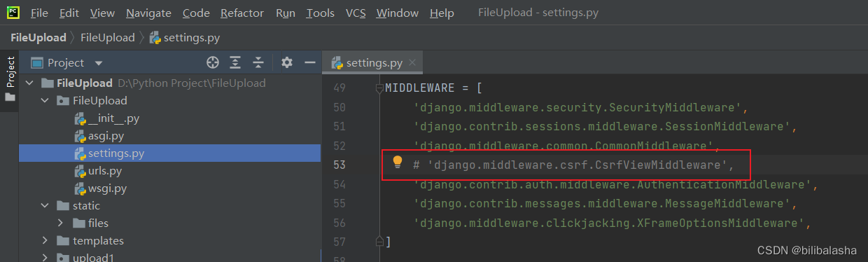The image size is (868, 262).
Task: Click the PyCharm logo icon
Action: tap(13, 13)
